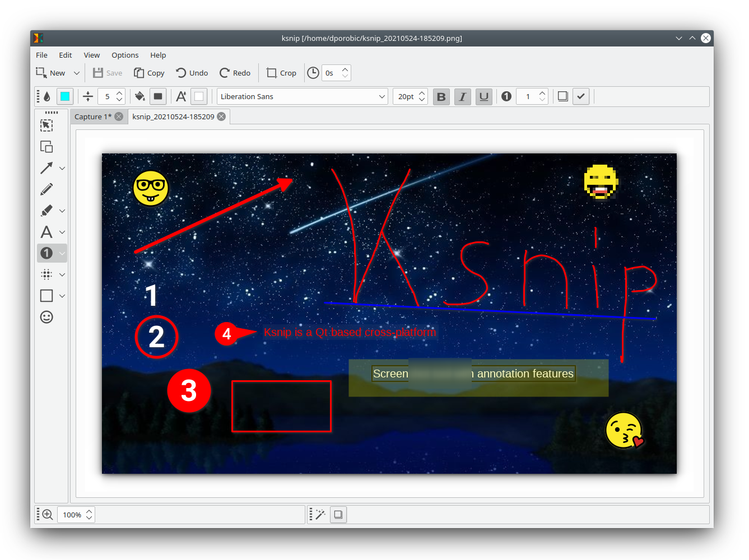Activate the numbering tool
This screenshot has width=749, height=560.
pyautogui.click(x=46, y=253)
